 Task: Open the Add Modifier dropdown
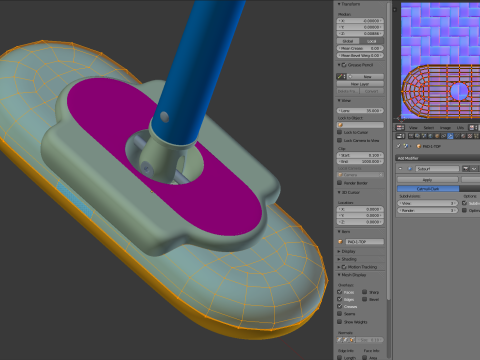(x=438, y=158)
